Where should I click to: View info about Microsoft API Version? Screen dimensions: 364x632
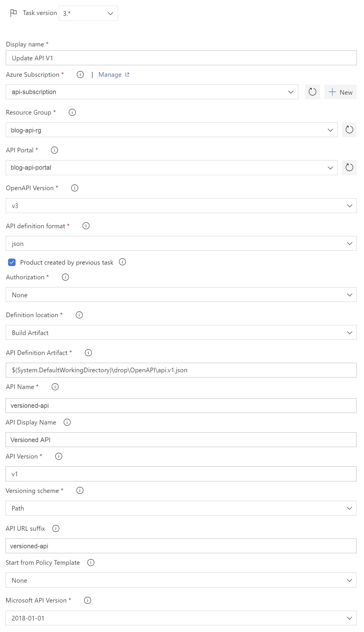(88, 600)
